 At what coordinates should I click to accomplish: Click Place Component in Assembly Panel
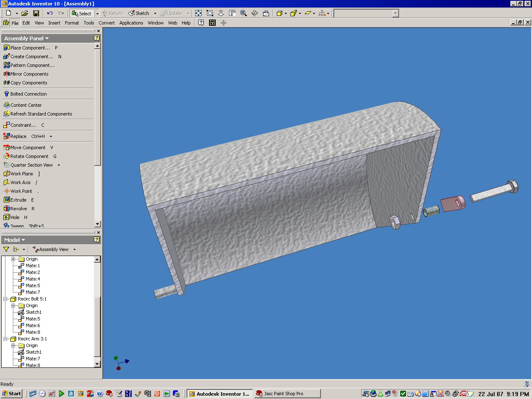tap(30, 48)
